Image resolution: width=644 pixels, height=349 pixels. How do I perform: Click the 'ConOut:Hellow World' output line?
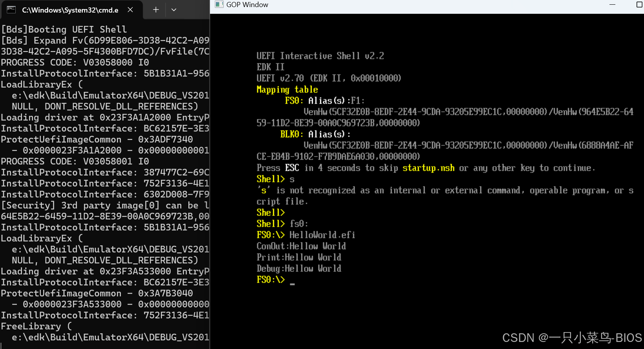(301, 246)
